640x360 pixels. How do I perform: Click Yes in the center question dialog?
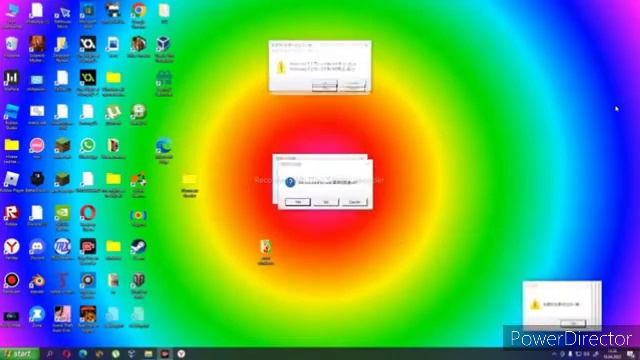(x=298, y=202)
